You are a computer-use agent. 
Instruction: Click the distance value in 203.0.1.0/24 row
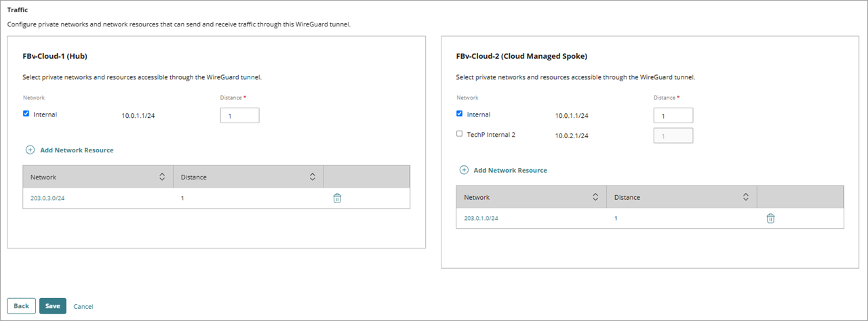[x=616, y=218]
